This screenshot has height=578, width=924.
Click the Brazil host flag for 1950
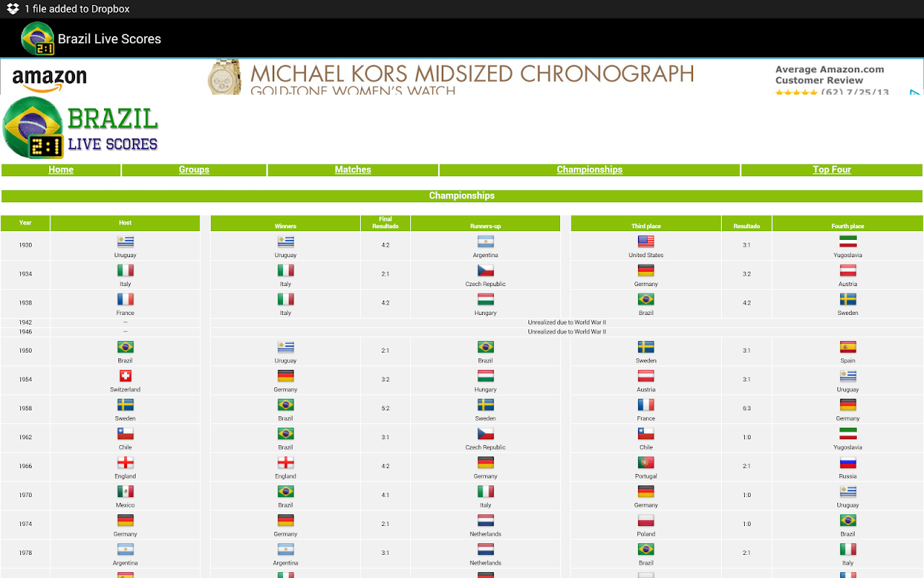[x=126, y=348]
